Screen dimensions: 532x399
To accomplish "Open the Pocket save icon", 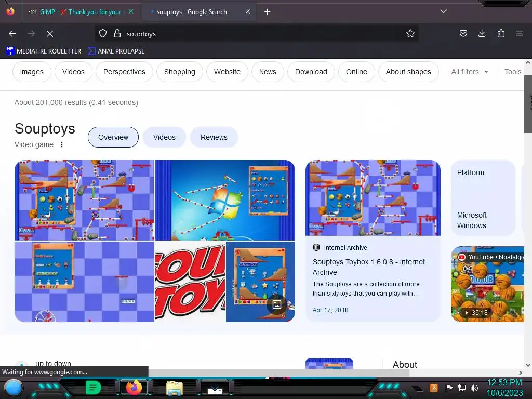I will [x=463, y=33].
